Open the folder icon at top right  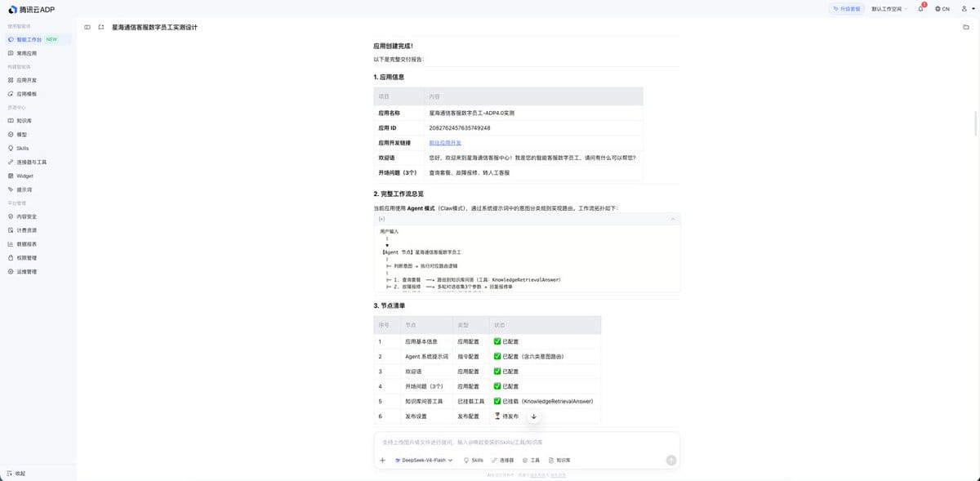[x=965, y=27]
